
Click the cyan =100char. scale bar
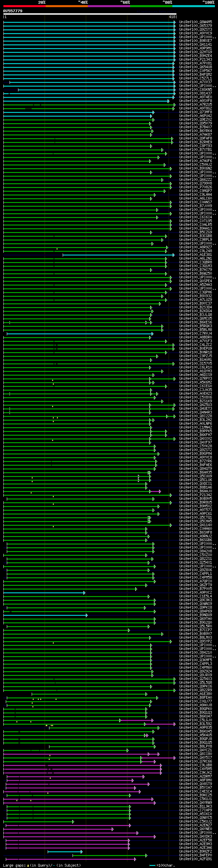(152, 865)
